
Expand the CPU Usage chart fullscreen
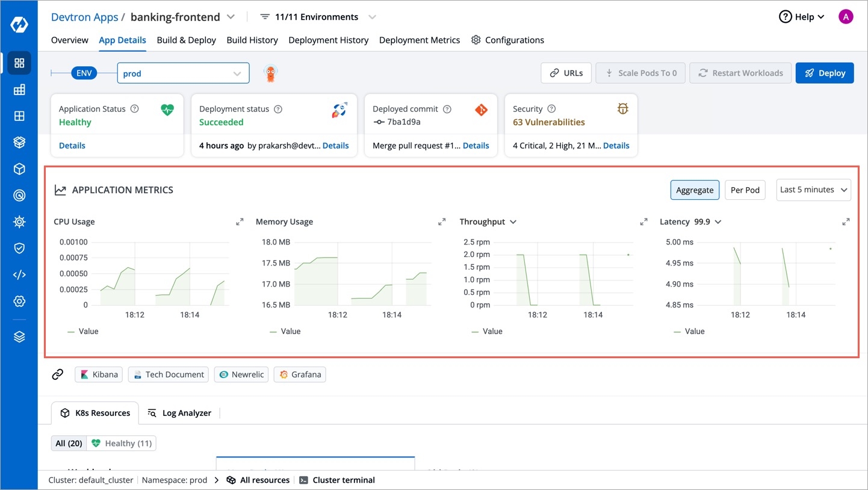click(x=240, y=222)
